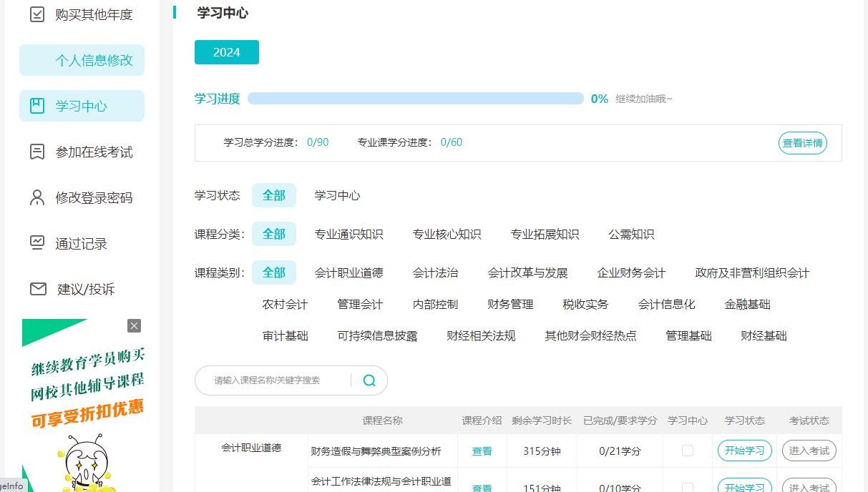Check the 学习中心 checkbox for 财务造假与舞弊典型案例分析

coord(687,451)
